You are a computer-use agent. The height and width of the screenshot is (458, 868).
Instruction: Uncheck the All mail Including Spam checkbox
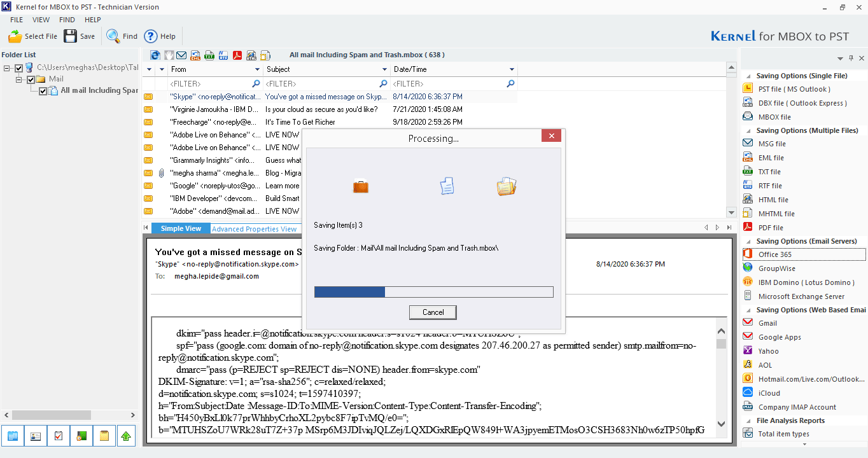coord(43,91)
